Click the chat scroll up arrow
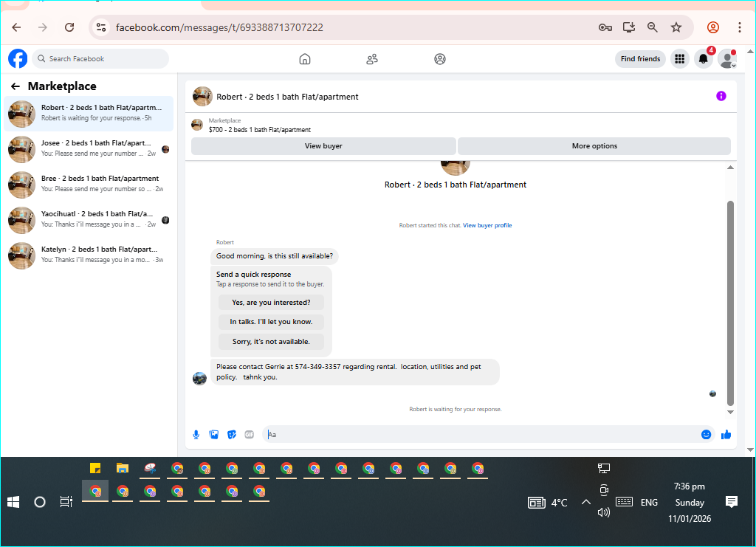 [730, 168]
